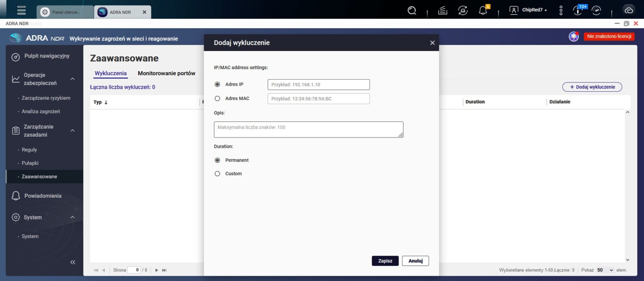The width and height of the screenshot is (644, 281).
Task: Open the Pokaż 50 items-per-page dropdown
Action: 605,270
